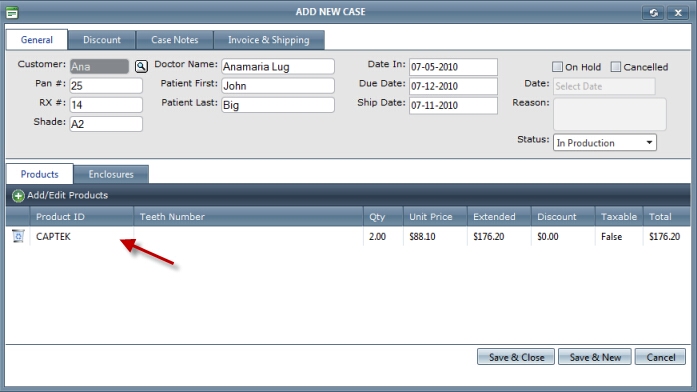Close the Add New Case window
Image resolution: width=697 pixels, height=392 pixels.
pyautogui.click(x=678, y=12)
